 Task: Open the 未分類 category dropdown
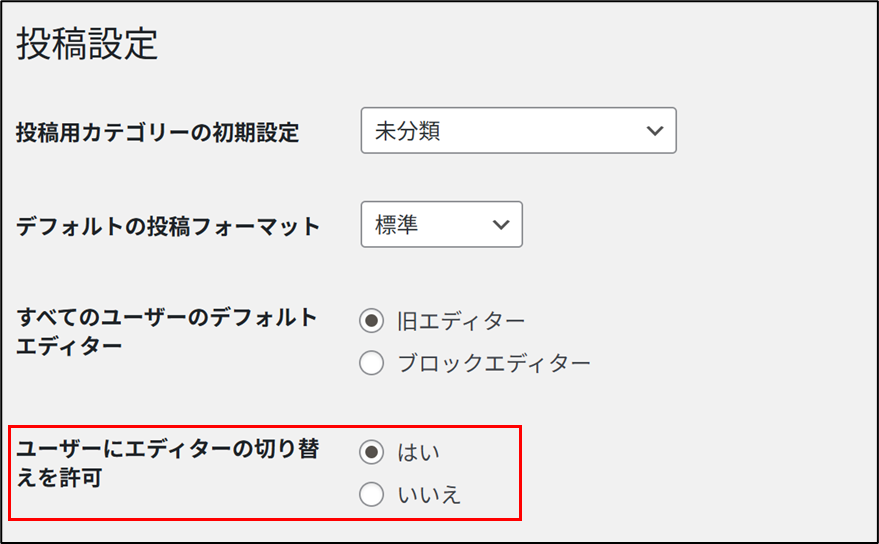(x=518, y=131)
